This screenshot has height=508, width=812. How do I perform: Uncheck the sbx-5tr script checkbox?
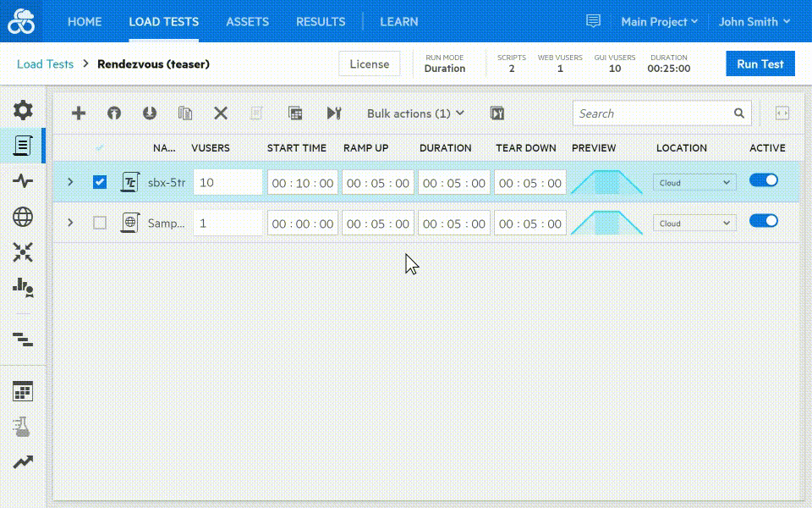click(x=100, y=182)
